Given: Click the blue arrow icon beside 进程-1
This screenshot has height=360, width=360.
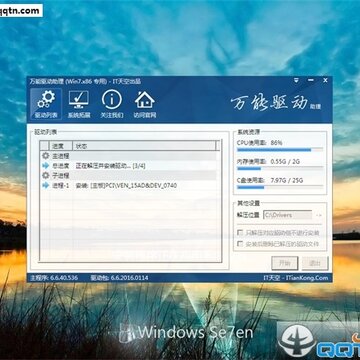Looking at the screenshot, I should pyautogui.click(x=45, y=185).
